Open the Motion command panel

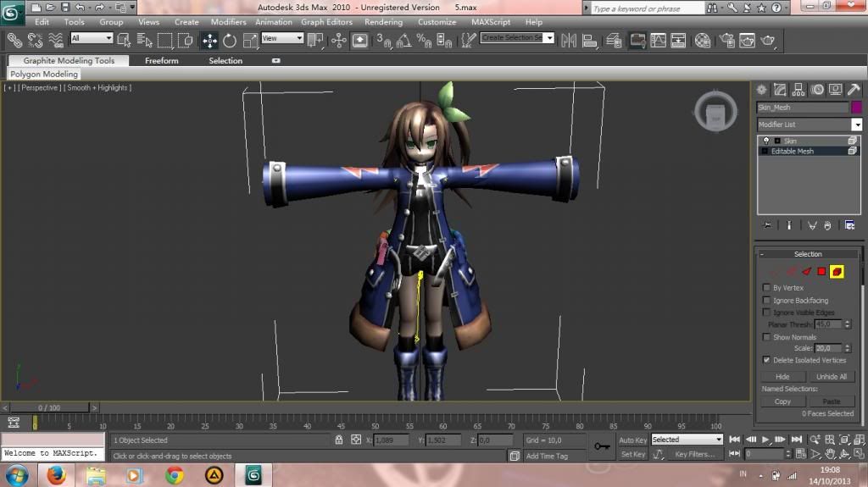point(817,90)
